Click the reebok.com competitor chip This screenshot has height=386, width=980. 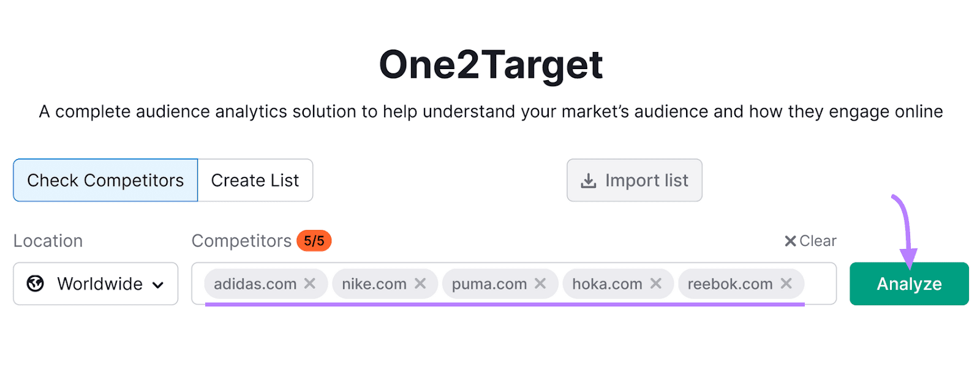[x=729, y=283]
